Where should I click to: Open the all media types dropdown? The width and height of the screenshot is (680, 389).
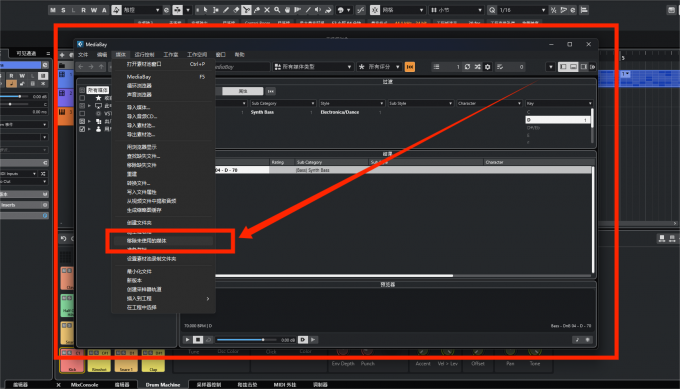point(313,67)
